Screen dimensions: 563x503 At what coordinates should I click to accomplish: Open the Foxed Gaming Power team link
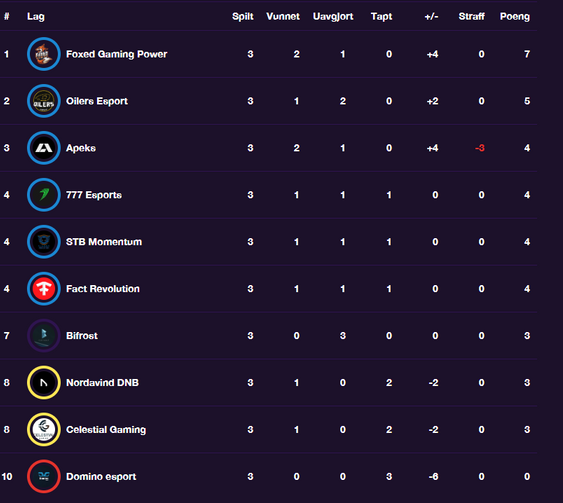(117, 54)
